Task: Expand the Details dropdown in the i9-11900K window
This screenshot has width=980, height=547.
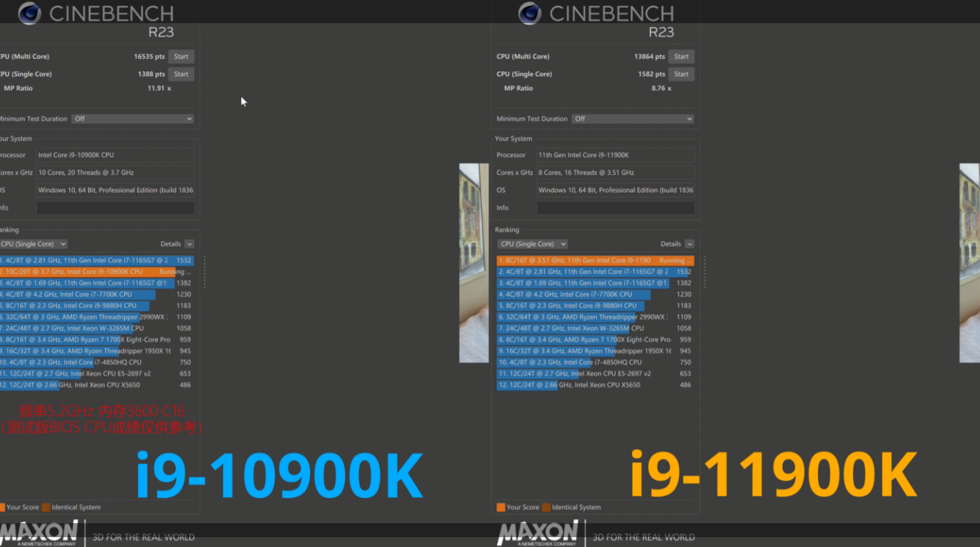Action: coord(690,244)
